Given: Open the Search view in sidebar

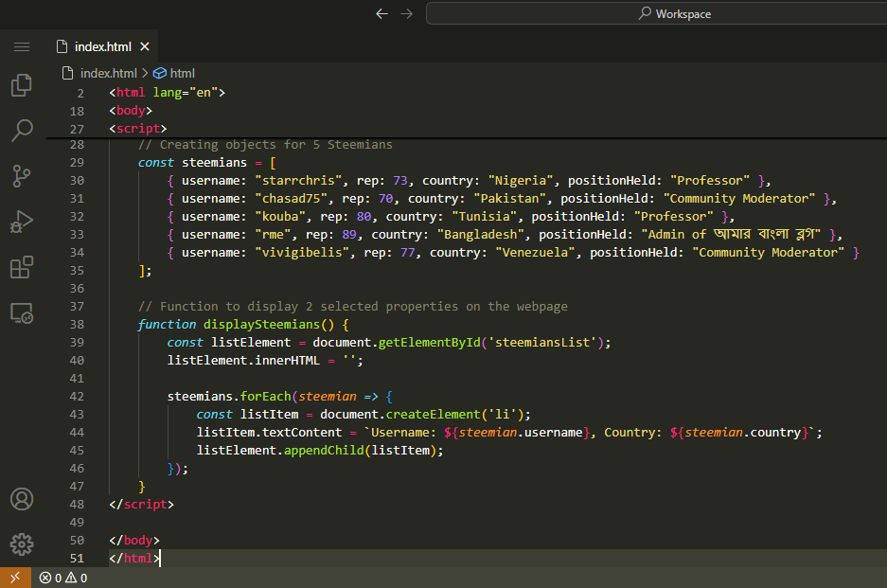Looking at the screenshot, I should tap(21, 131).
